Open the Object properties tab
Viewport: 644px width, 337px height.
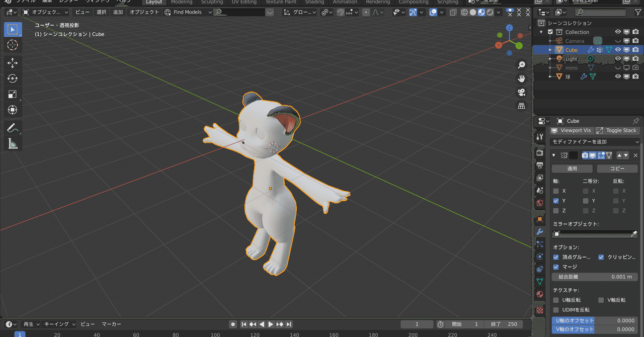(x=540, y=219)
